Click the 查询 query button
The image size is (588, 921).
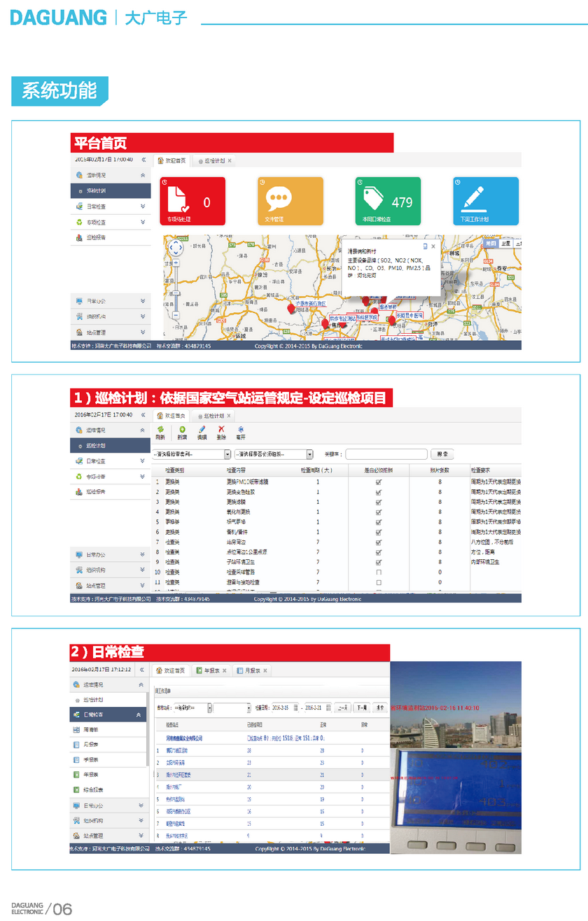tap(379, 708)
